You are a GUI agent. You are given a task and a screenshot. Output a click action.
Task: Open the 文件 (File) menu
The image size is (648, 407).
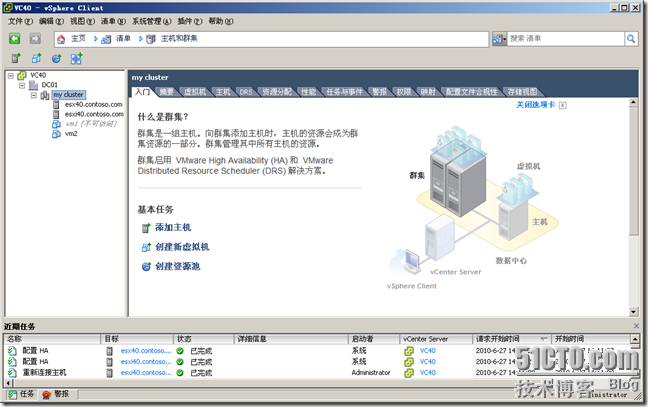click(20, 21)
